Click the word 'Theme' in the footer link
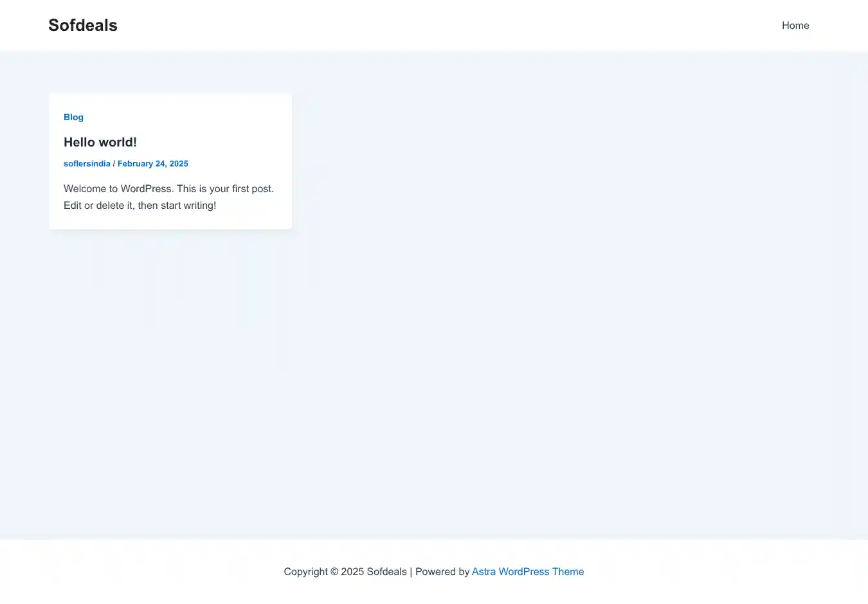 568,572
